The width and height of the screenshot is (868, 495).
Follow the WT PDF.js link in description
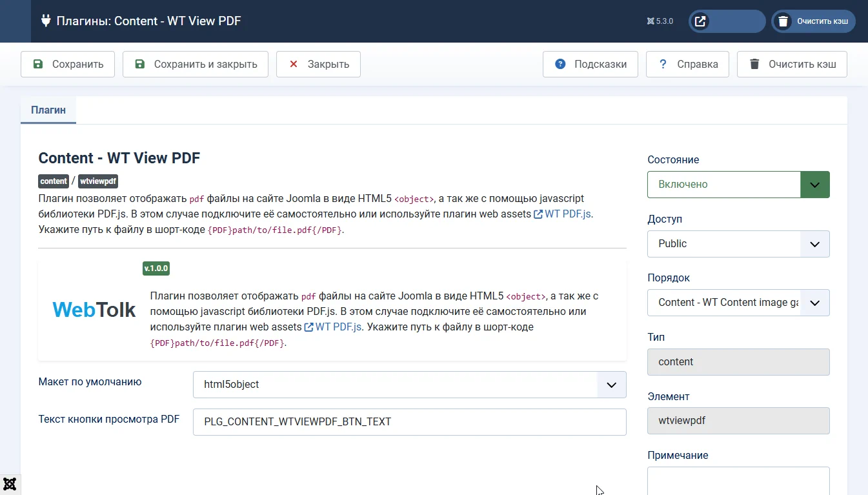click(x=568, y=214)
